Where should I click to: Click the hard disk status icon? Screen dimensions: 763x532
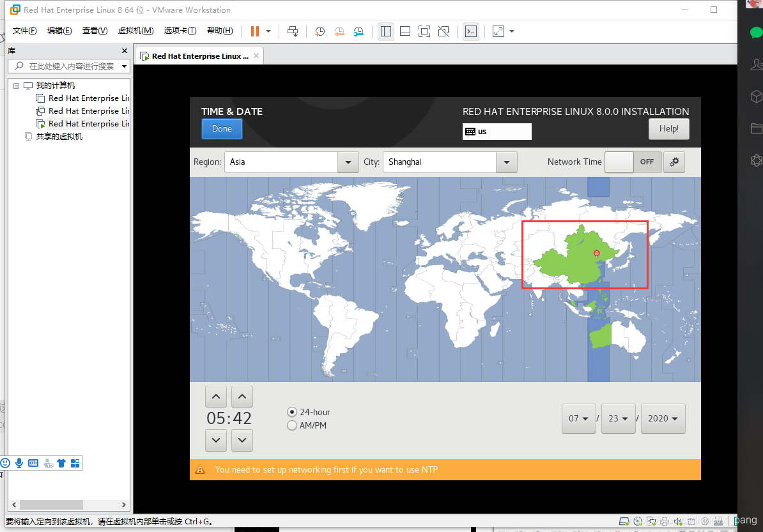(624, 521)
